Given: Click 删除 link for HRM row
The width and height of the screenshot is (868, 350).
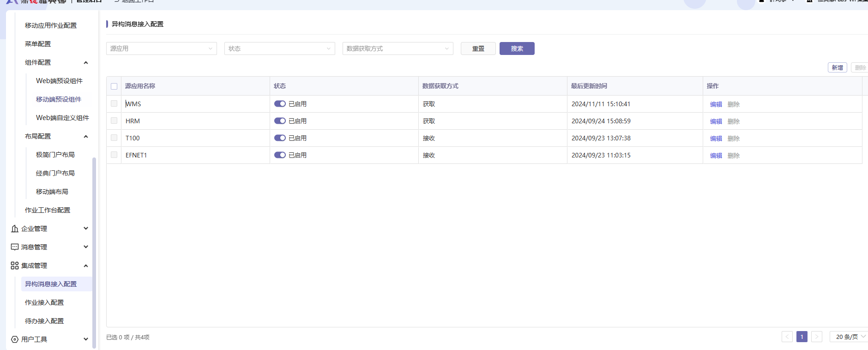Looking at the screenshot, I should pos(734,121).
